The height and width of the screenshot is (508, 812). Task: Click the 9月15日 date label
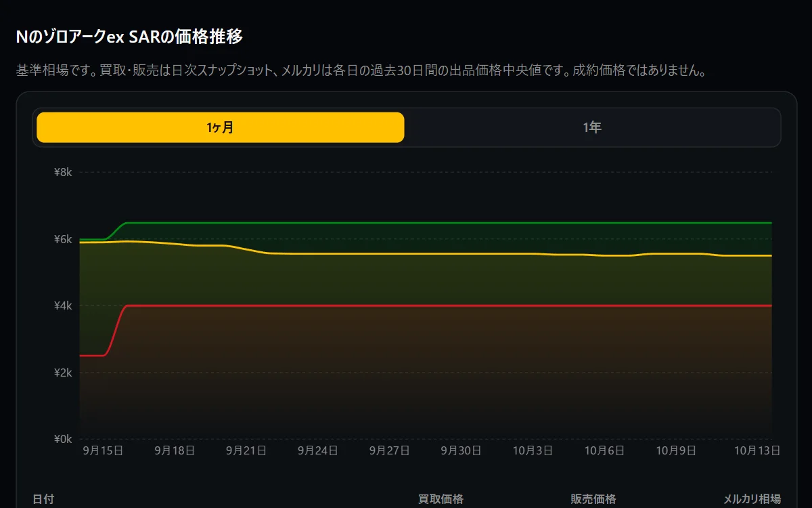(103, 450)
